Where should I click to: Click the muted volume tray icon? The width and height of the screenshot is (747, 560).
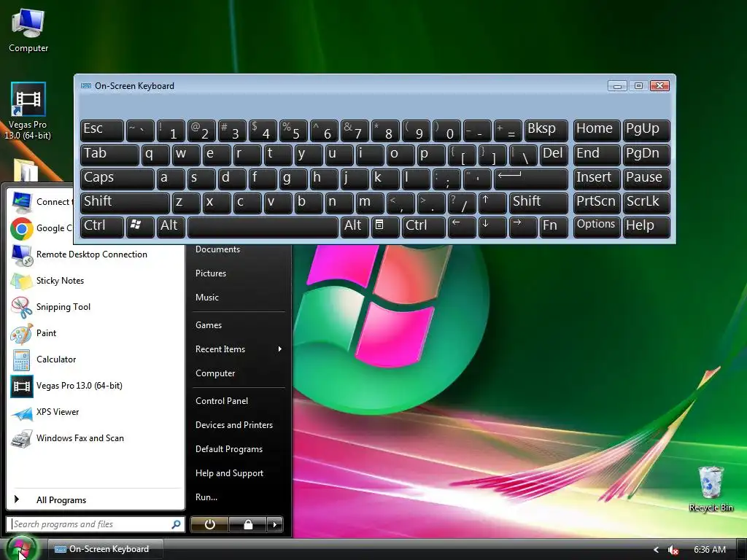click(673, 550)
